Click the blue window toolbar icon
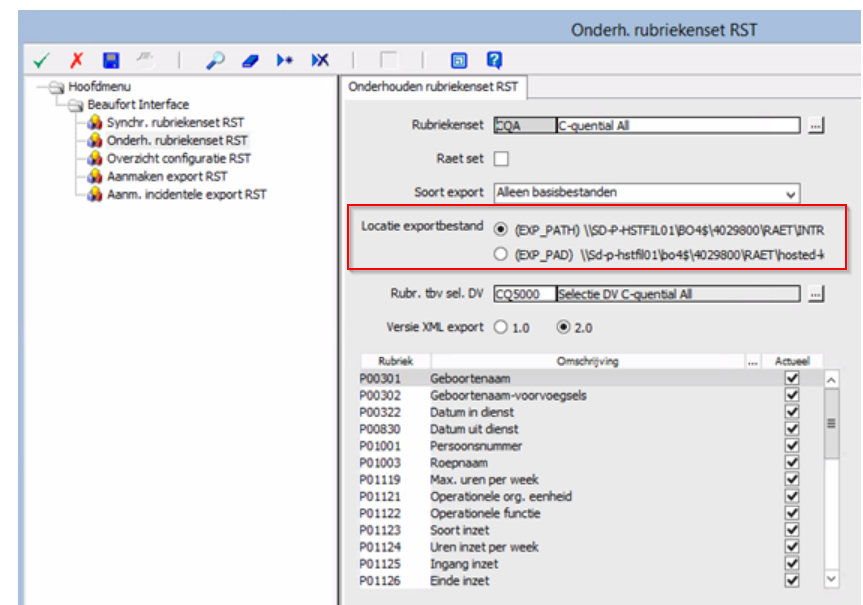The image size is (863, 605). pos(459,60)
